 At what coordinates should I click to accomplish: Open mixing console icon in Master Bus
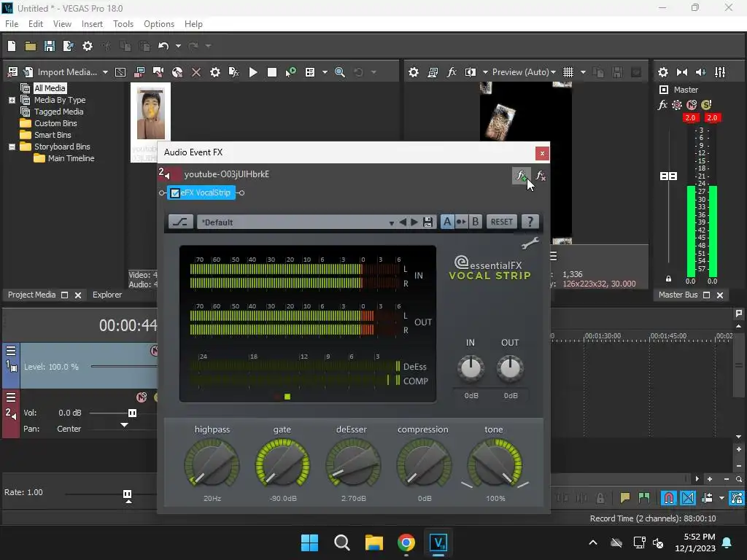coord(720,72)
